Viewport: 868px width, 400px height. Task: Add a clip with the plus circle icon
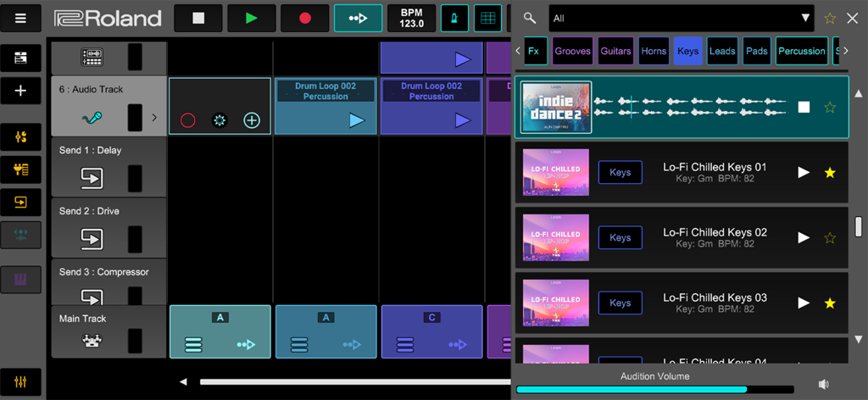tap(252, 120)
